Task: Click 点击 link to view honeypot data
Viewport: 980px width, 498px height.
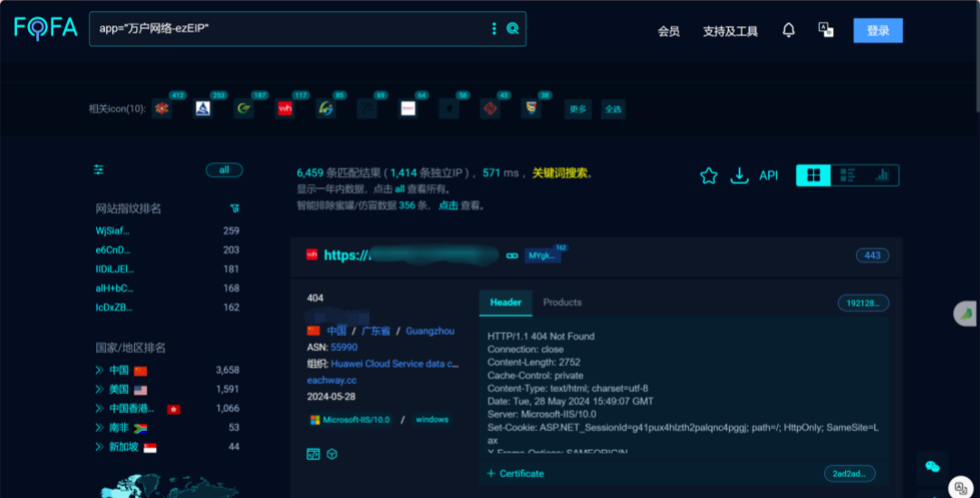Action: click(447, 206)
